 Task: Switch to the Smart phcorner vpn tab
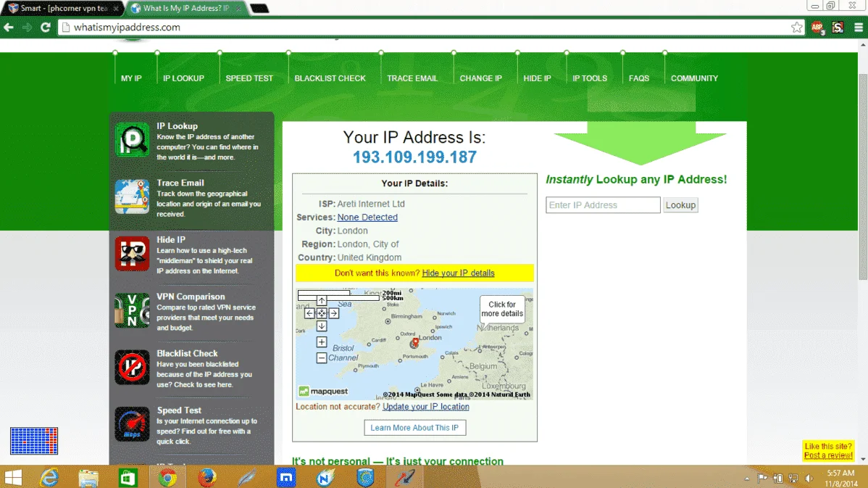tap(62, 8)
